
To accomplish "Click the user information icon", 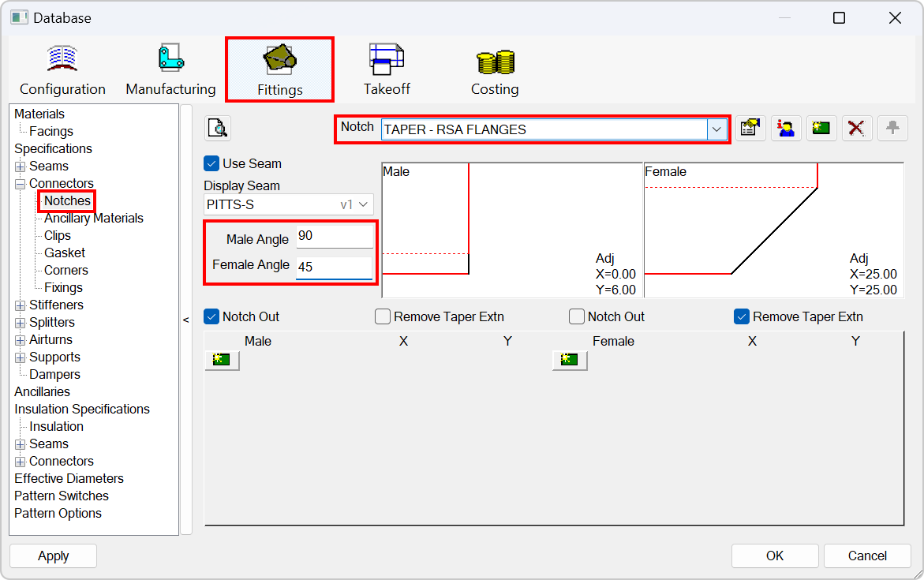I will (x=785, y=127).
